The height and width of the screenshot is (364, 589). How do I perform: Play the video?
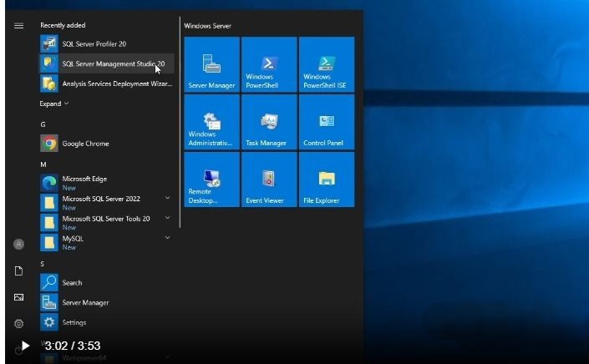point(25,346)
